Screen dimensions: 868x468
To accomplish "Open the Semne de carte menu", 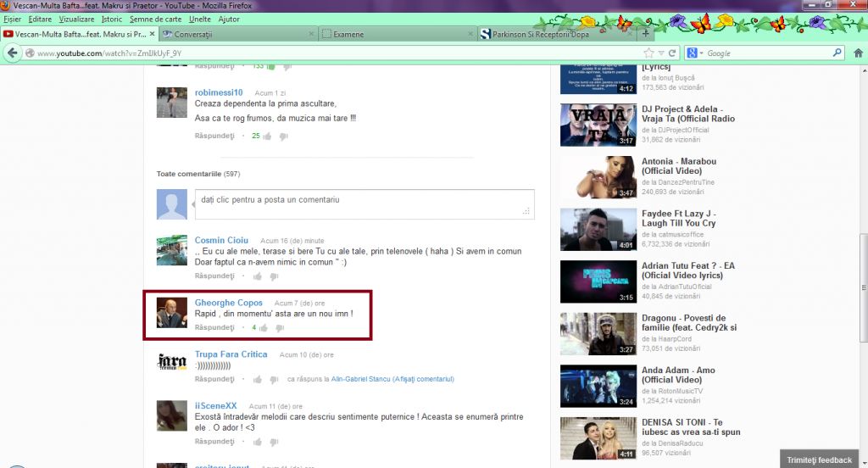I will pos(156,19).
